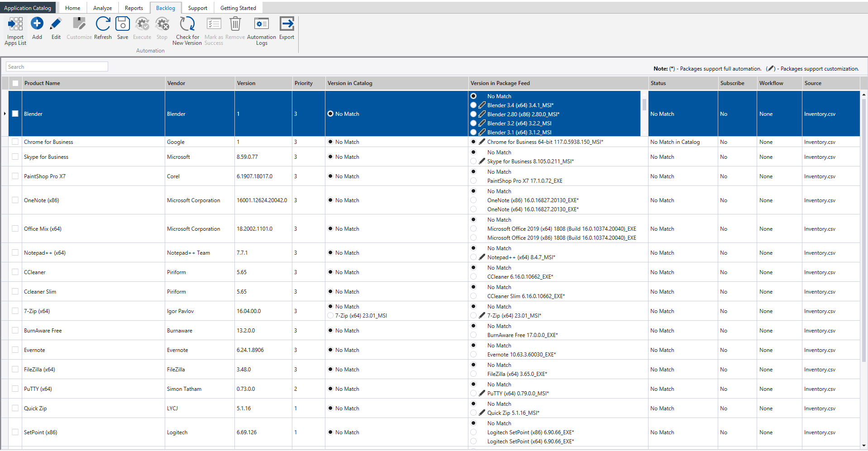The image size is (868, 451).
Task: Click into the Search field
Action: [x=57, y=67]
